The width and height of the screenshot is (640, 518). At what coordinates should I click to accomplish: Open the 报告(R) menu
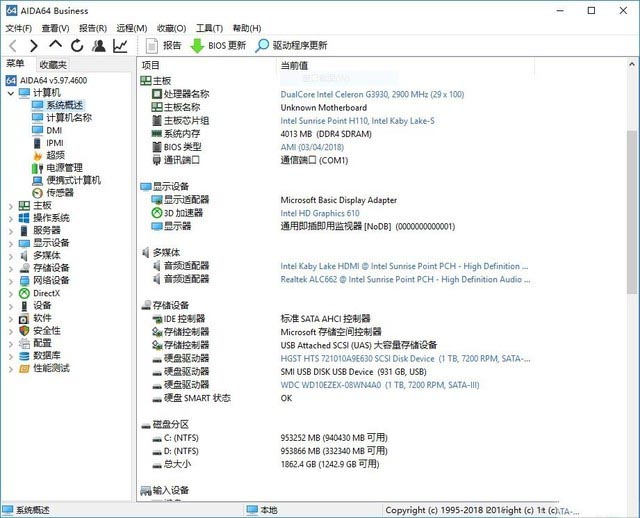(93, 28)
